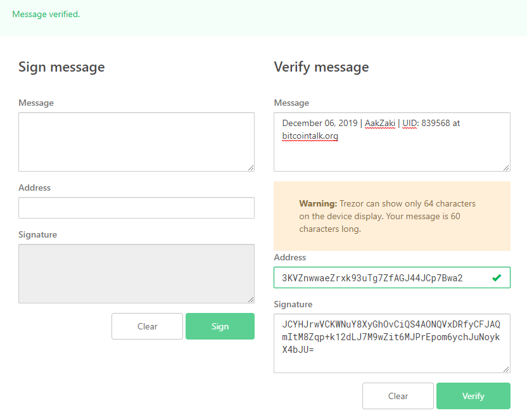
Task: Focus the Sign message Message textarea
Action: click(x=136, y=142)
